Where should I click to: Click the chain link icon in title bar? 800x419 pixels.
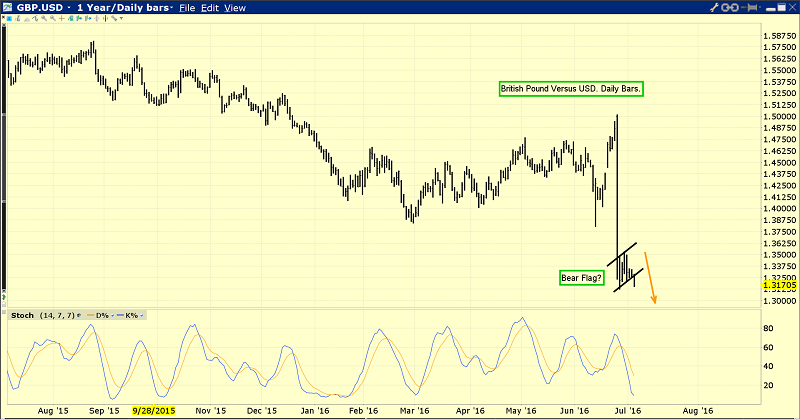pyautogui.click(x=728, y=8)
